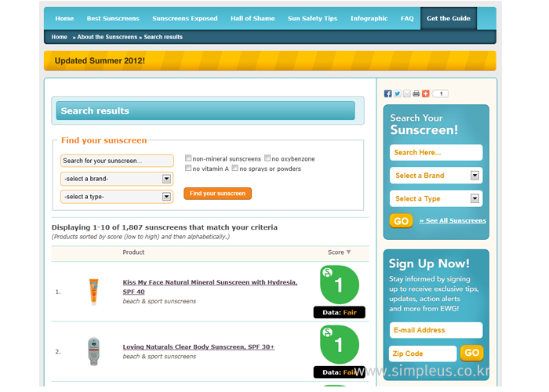This screenshot has height=392, width=549.
Task: Open Loving Naturals product thumbnail
Action: coord(93,351)
